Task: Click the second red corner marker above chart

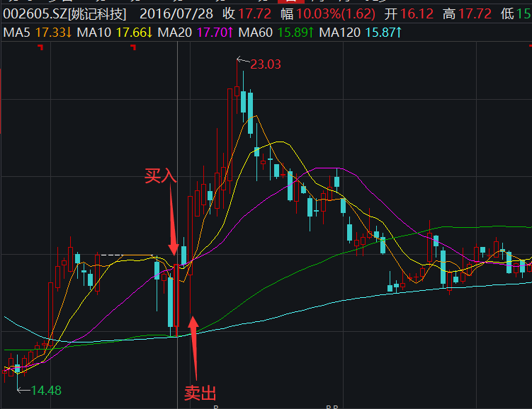Action: coord(133,47)
